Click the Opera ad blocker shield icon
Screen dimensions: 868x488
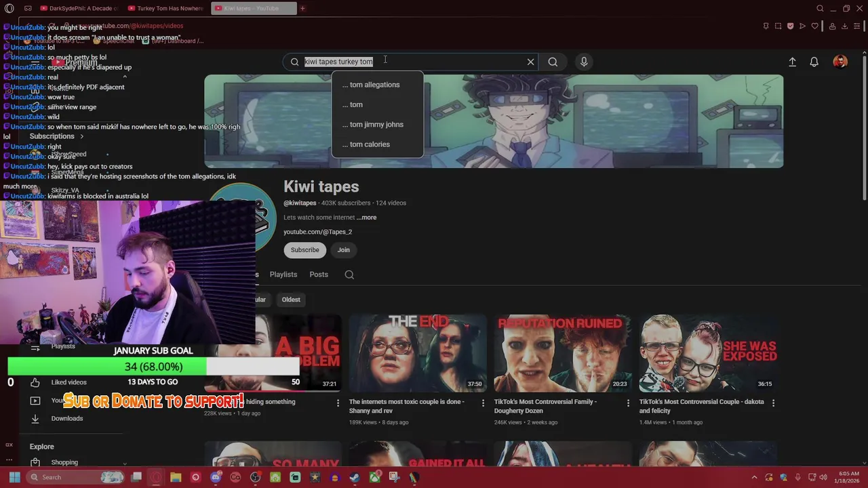[790, 26]
